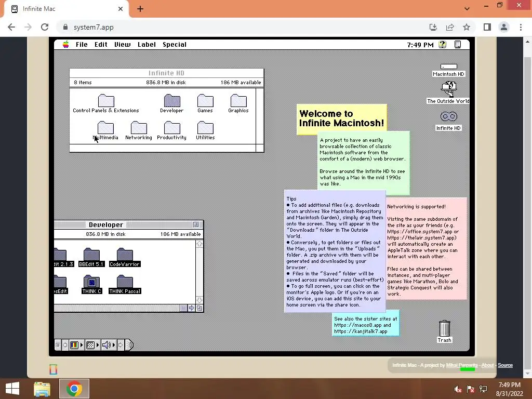Click the muted speaker tray icon
This screenshot has height=399, width=532.
[458, 389]
